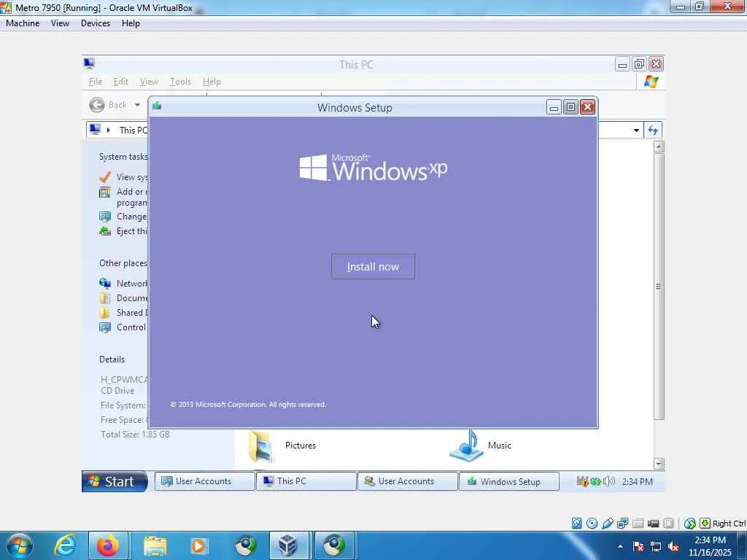The height and width of the screenshot is (560, 747).
Task: Minimize the Windows Setup dialog
Action: pyautogui.click(x=554, y=107)
